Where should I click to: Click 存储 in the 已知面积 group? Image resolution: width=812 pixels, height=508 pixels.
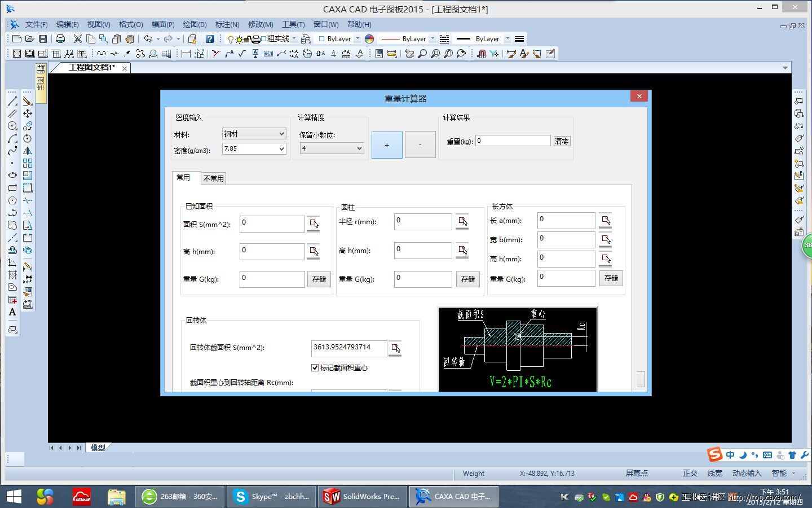(319, 279)
